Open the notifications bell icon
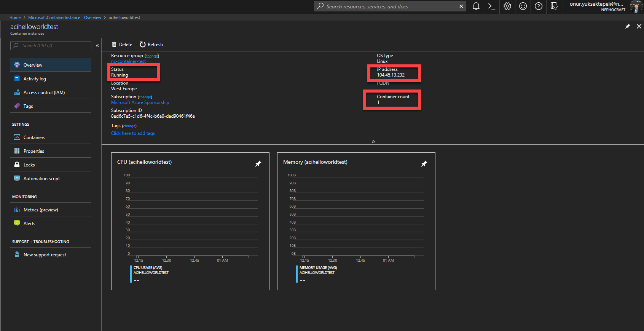This screenshot has height=331, width=644. point(476,6)
